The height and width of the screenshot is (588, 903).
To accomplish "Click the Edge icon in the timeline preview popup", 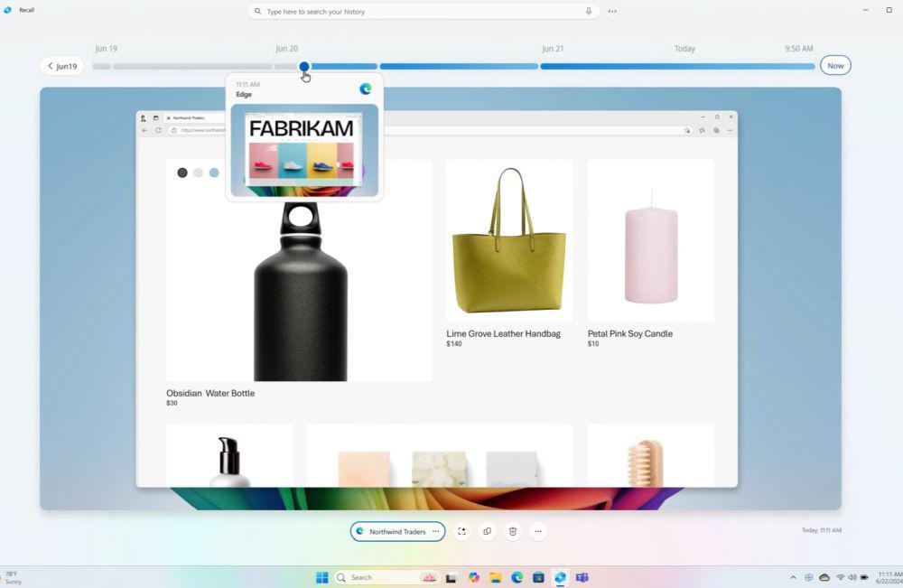I will click(365, 89).
